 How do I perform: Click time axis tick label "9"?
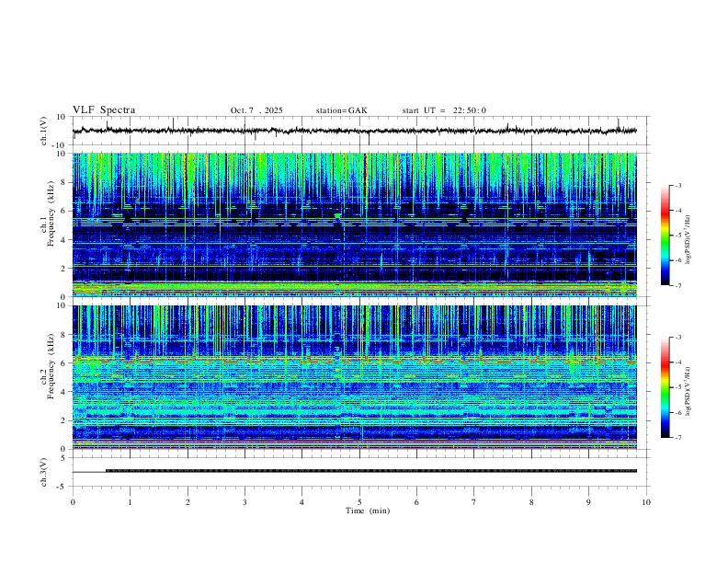click(x=588, y=502)
